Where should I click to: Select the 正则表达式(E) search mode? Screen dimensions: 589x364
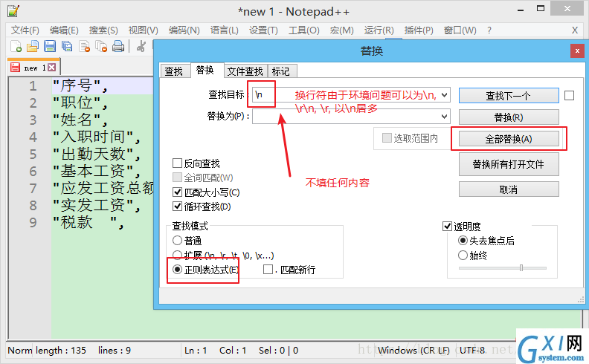pos(177,270)
